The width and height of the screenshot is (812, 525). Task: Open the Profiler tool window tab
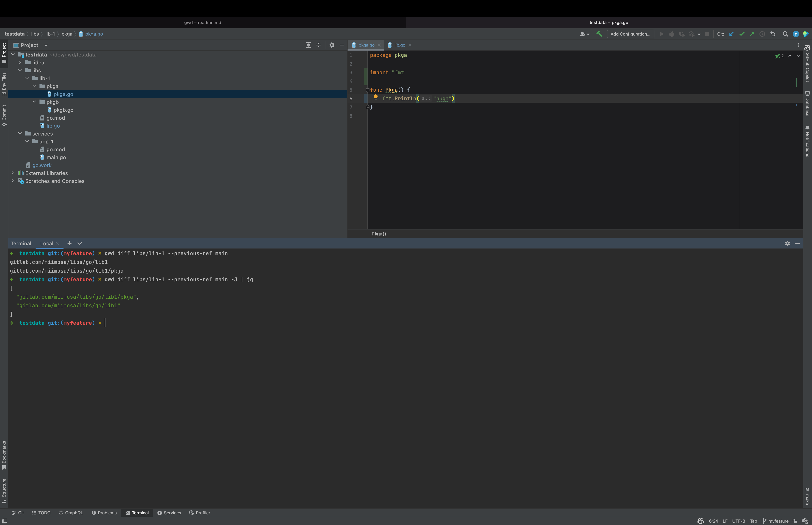coord(200,513)
